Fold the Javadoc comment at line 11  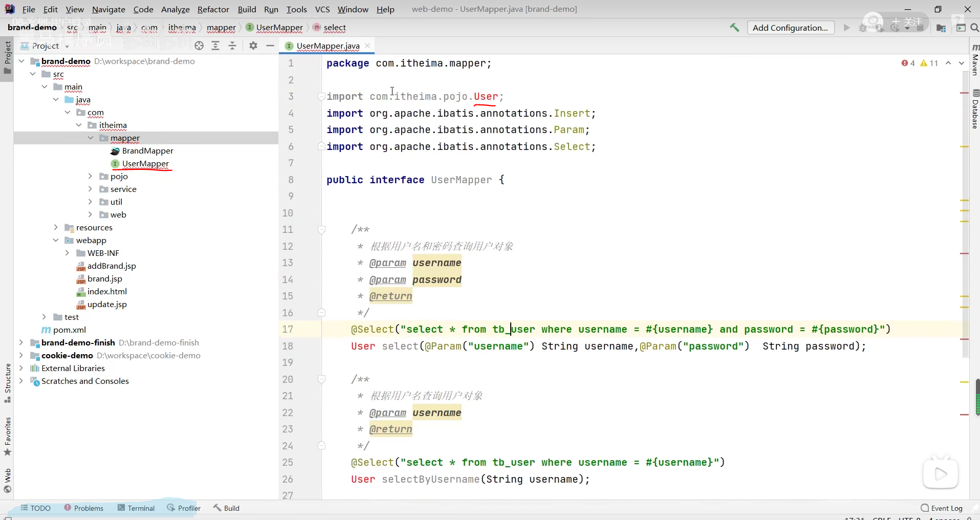[321, 230]
